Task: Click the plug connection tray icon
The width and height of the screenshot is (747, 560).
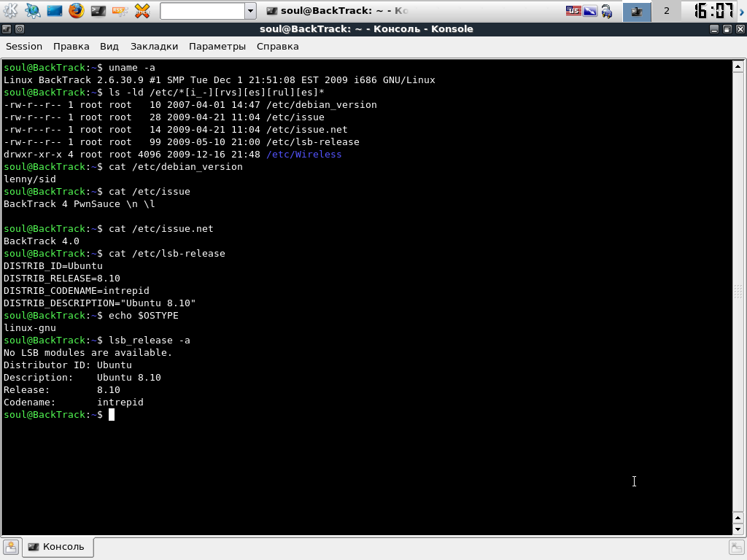Action: pos(606,10)
